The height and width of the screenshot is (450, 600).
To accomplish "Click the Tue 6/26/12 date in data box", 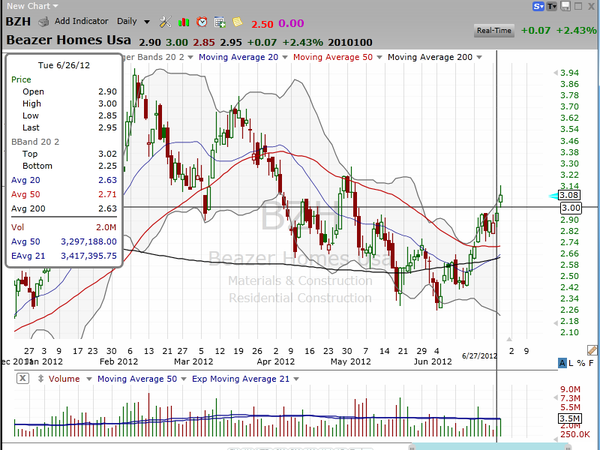I will click(x=64, y=65).
